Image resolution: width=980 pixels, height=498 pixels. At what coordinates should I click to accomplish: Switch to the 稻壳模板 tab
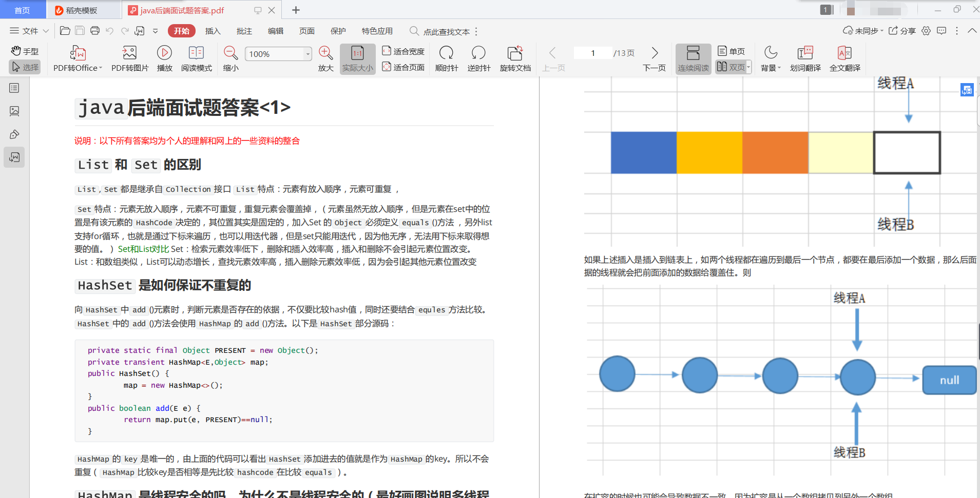(x=82, y=10)
